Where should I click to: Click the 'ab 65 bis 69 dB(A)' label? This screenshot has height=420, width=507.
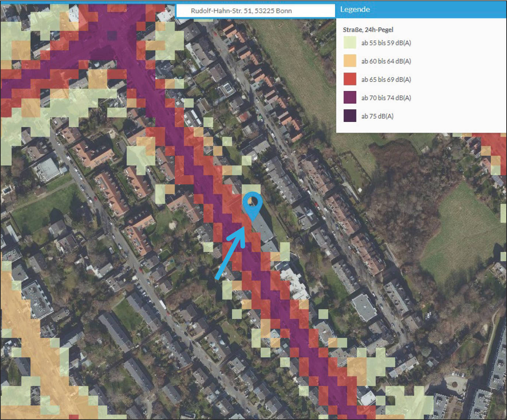pyautogui.click(x=386, y=80)
